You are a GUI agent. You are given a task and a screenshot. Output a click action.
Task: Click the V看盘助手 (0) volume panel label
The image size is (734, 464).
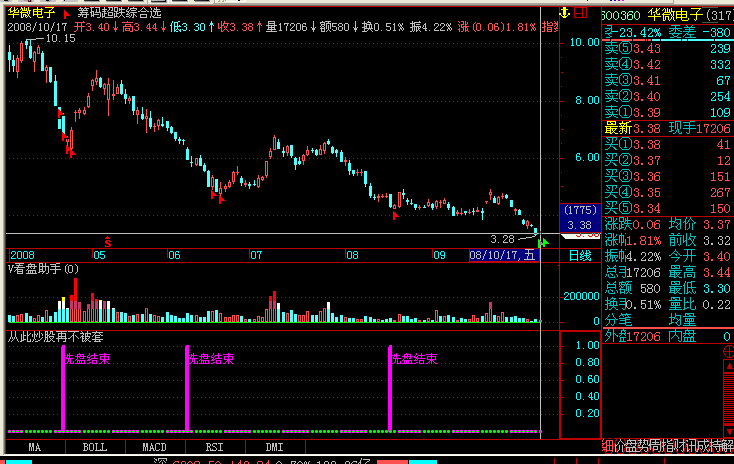43,269
